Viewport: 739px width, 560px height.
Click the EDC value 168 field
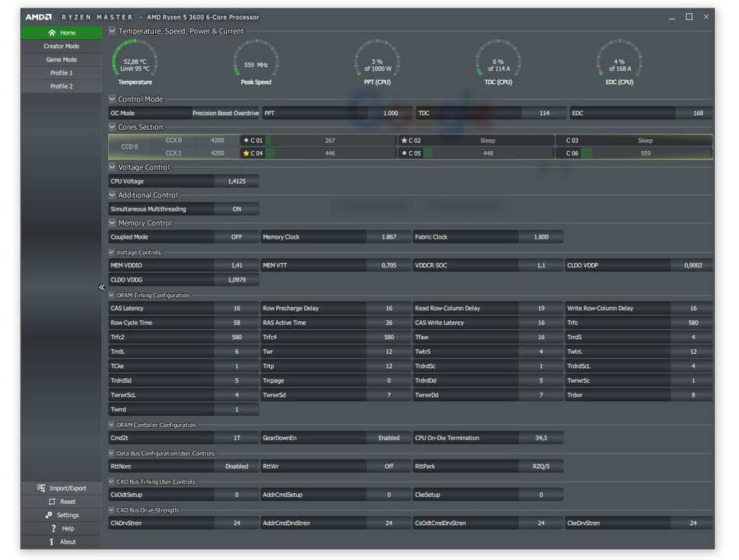point(694,113)
